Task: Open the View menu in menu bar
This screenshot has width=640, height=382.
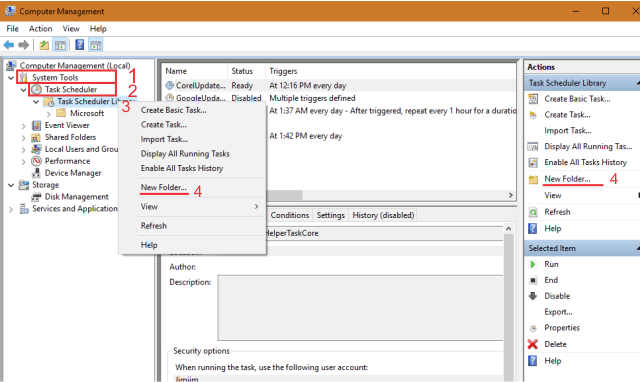Action: (x=71, y=29)
